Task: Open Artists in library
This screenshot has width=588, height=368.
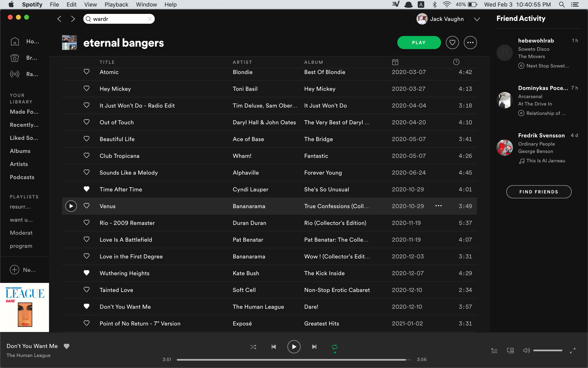Action: (19, 164)
